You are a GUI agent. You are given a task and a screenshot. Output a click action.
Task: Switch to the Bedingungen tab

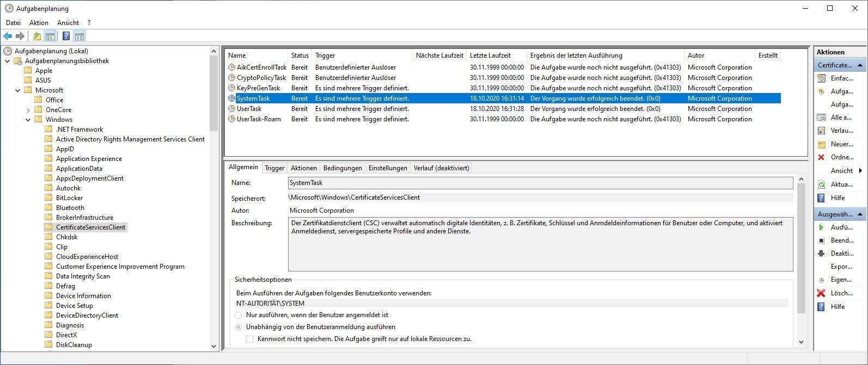pyautogui.click(x=342, y=168)
